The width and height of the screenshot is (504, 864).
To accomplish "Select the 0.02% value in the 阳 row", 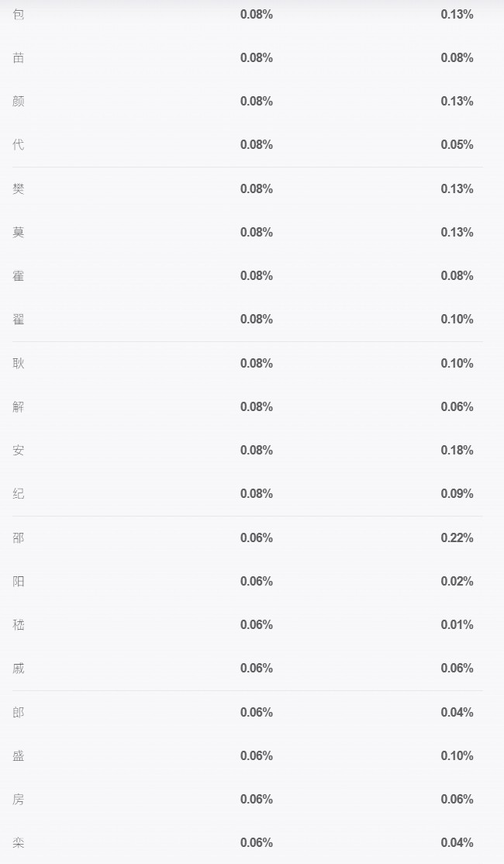I will click(457, 582).
